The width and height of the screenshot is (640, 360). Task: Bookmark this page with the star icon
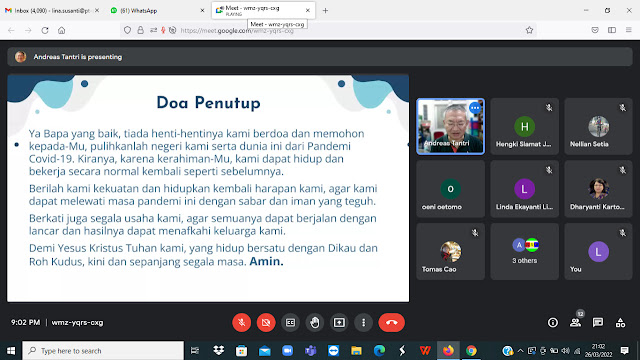pos(529,30)
